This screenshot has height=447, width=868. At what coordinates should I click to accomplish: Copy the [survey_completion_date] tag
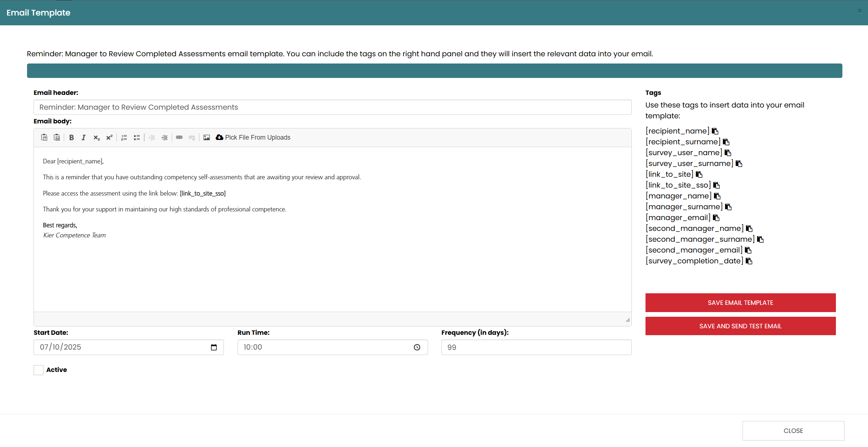749,261
